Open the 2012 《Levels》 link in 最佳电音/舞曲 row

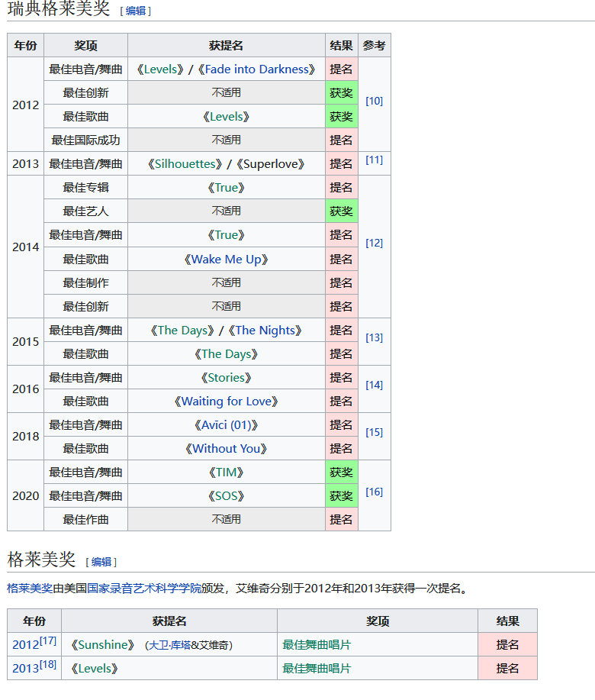coord(160,69)
